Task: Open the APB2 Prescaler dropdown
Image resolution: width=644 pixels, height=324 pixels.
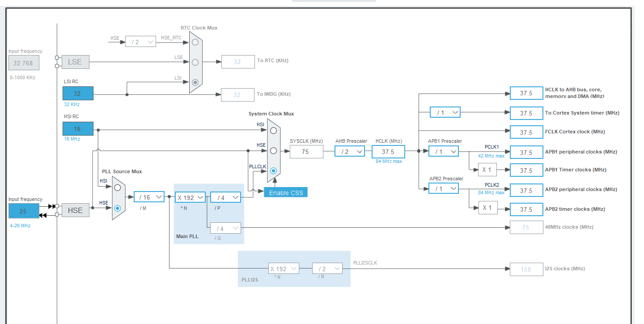Action: (x=444, y=189)
